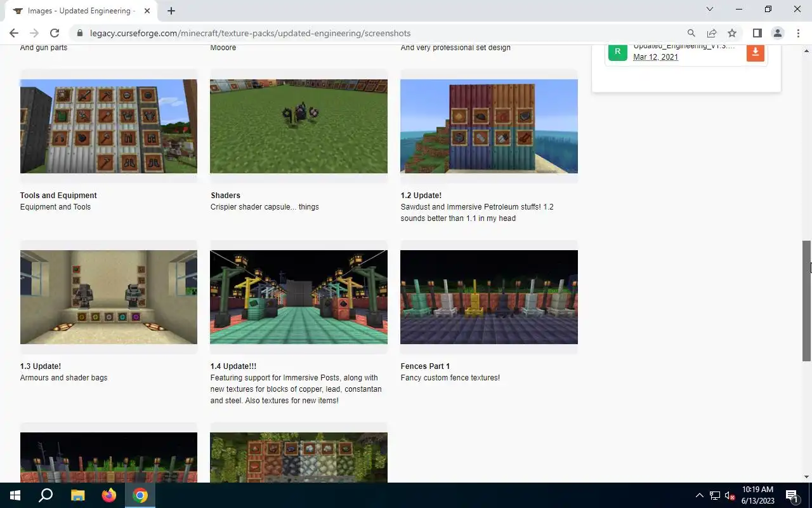
Task: Share this page via address bar icon
Action: 712,33
